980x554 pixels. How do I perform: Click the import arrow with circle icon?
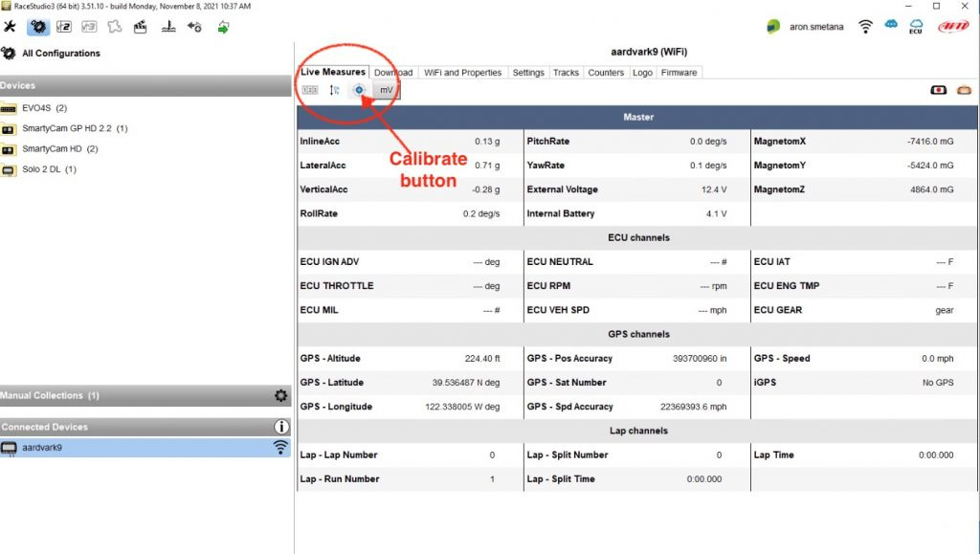(194, 27)
